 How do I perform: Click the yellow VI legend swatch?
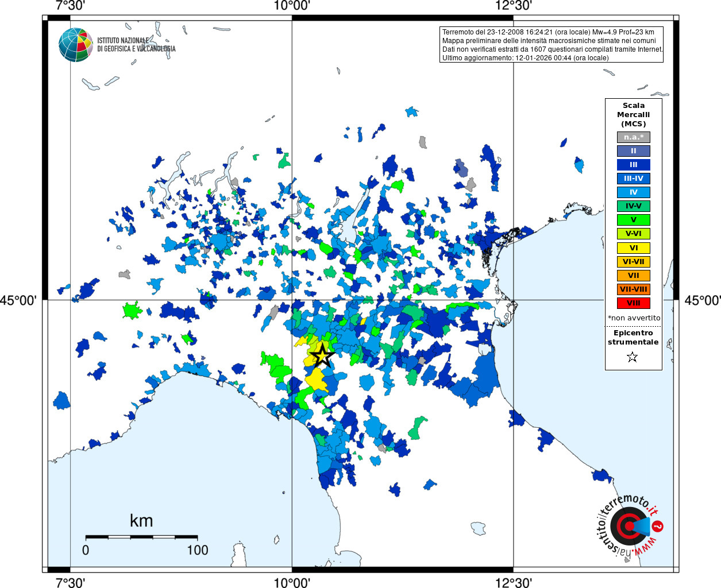point(634,248)
